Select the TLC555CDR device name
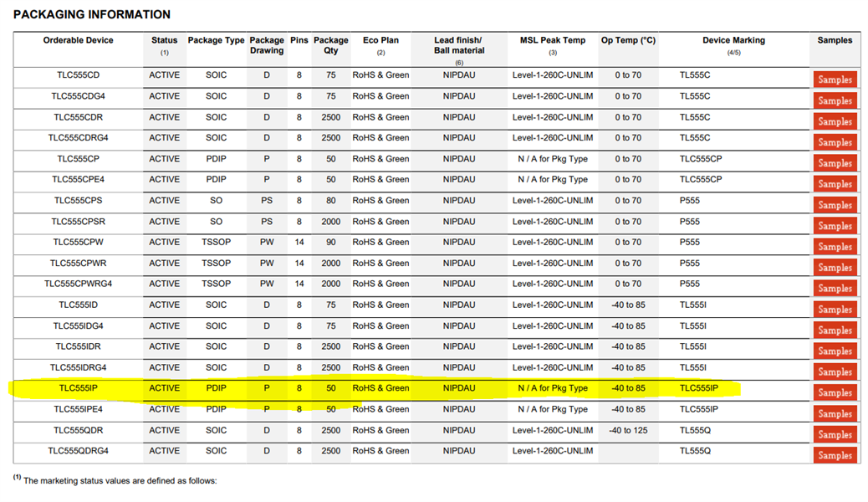Screen dimensions: 868x502 78,117
